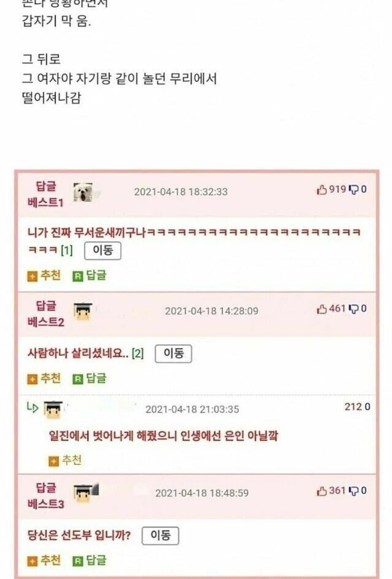Click the reply arrow icon on nested comment
Image resolution: width=392 pixels, height=579 pixels.
32,407
